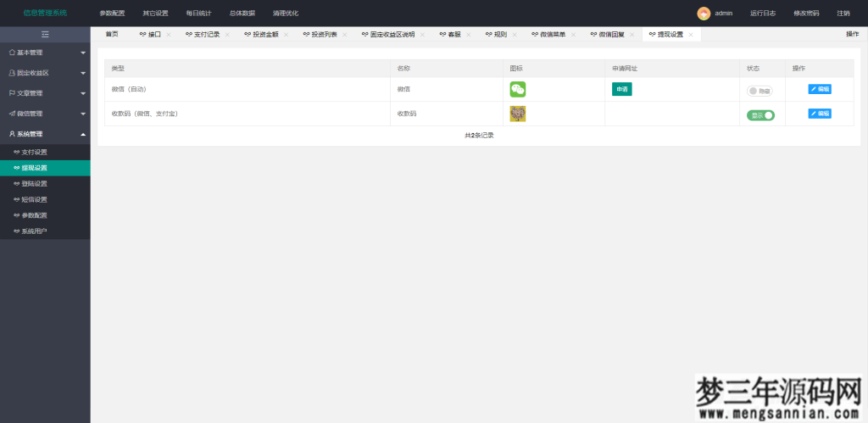868x423 pixels.
Task: Close the 提现设置 tab
Action: [x=691, y=35]
